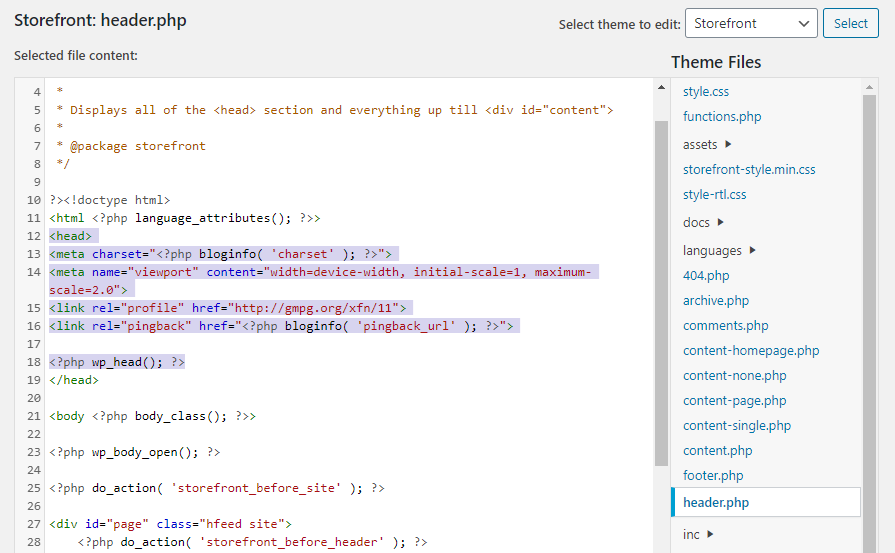Viewport: 895px width, 553px height.
Task: Open archive.php theme file
Action: (x=716, y=301)
